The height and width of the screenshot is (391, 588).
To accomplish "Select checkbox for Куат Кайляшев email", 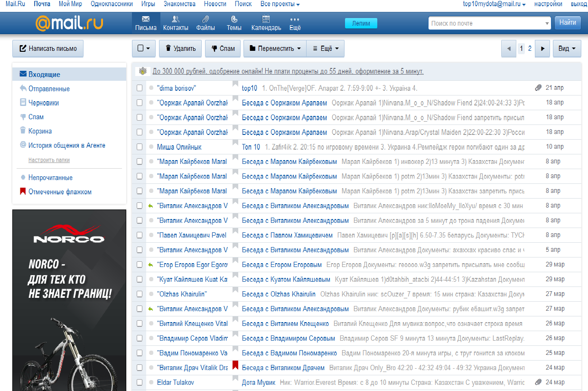I will click(x=140, y=279).
